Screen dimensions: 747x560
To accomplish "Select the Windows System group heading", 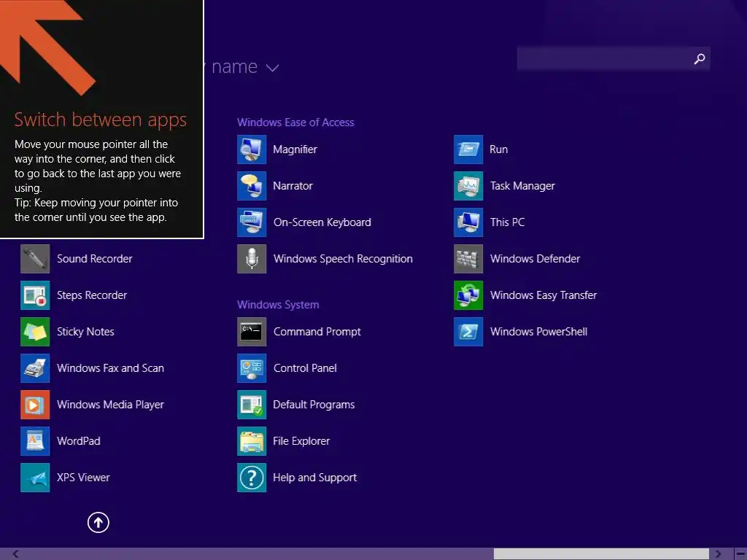I will pyautogui.click(x=278, y=305).
